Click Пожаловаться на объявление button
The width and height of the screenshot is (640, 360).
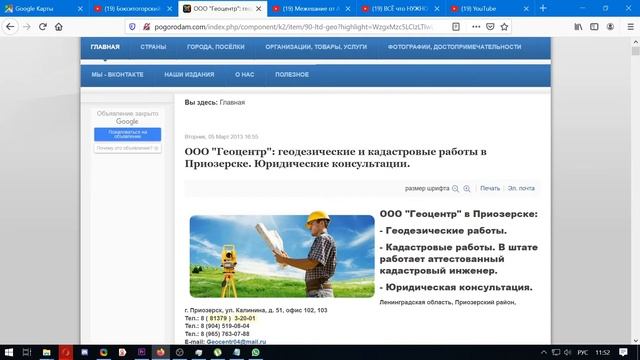[x=127, y=134]
